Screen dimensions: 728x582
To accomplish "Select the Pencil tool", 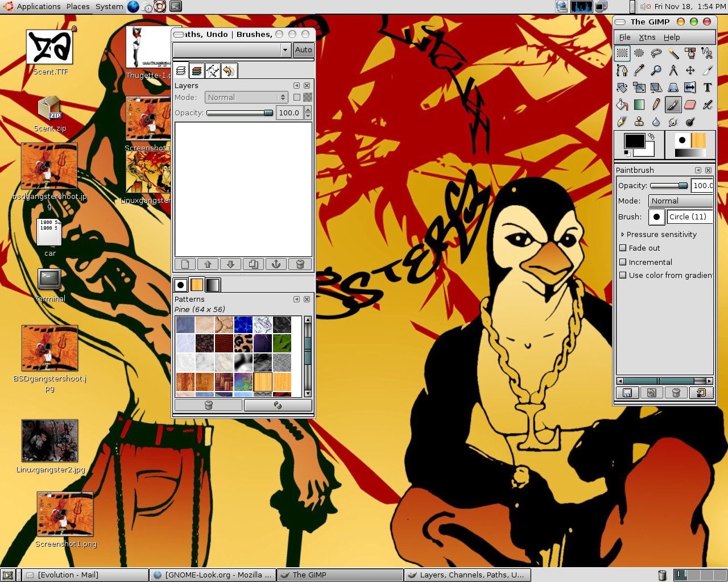I will (x=656, y=105).
